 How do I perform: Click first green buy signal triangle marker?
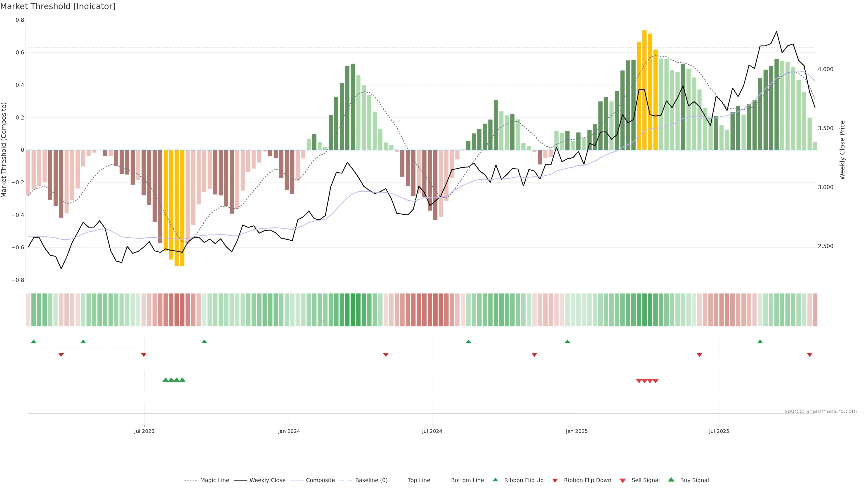(x=165, y=380)
